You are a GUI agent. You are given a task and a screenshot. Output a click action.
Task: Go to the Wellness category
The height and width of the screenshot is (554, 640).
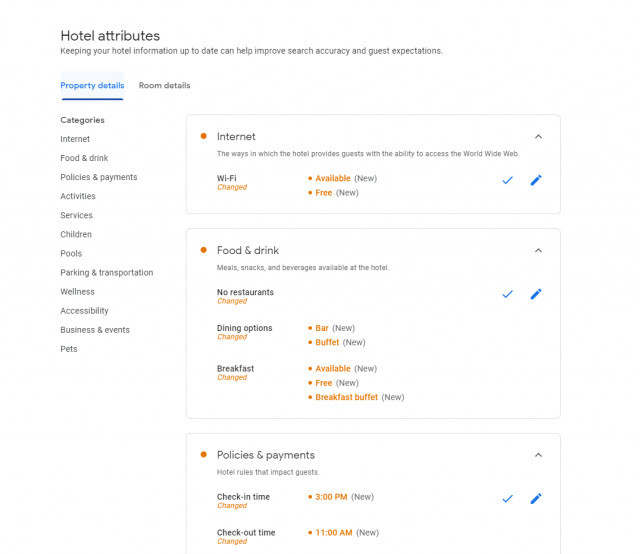click(77, 292)
